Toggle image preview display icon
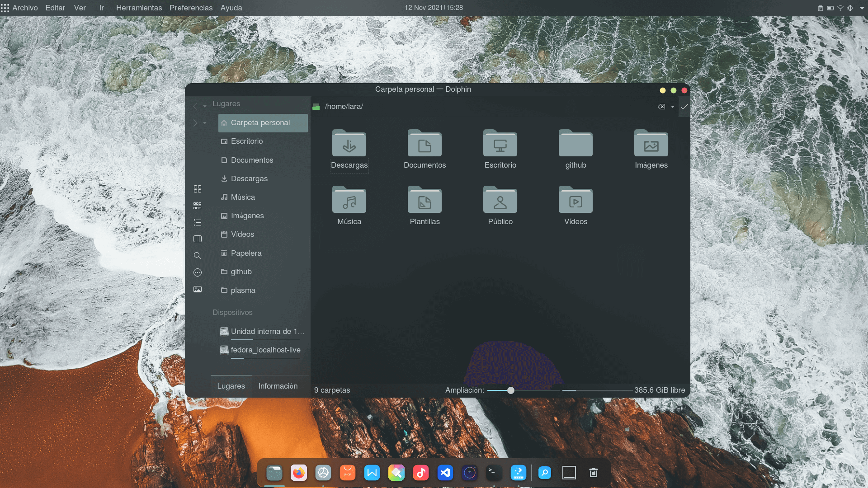The image size is (868, 488). coord(198,289)
